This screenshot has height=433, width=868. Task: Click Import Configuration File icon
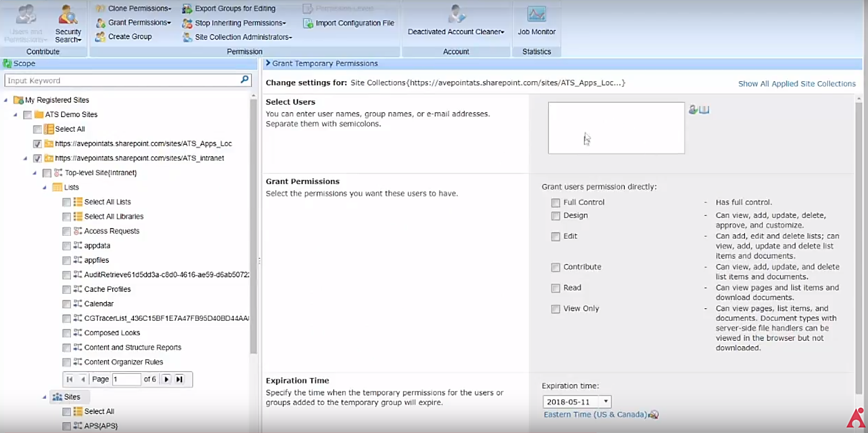tap(308, 23)
